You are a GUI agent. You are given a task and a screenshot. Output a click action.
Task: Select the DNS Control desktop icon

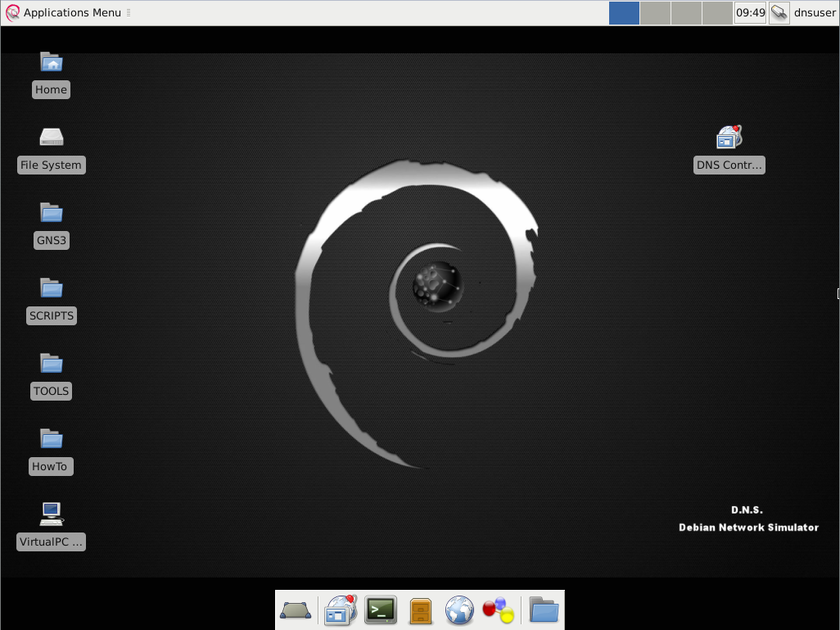click(x=729, y=138)
